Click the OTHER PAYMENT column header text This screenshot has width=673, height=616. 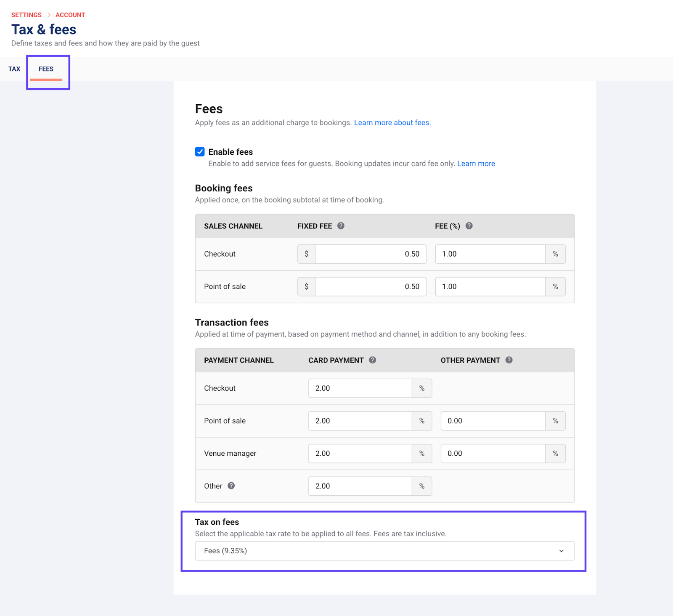[x=470, y=360]
